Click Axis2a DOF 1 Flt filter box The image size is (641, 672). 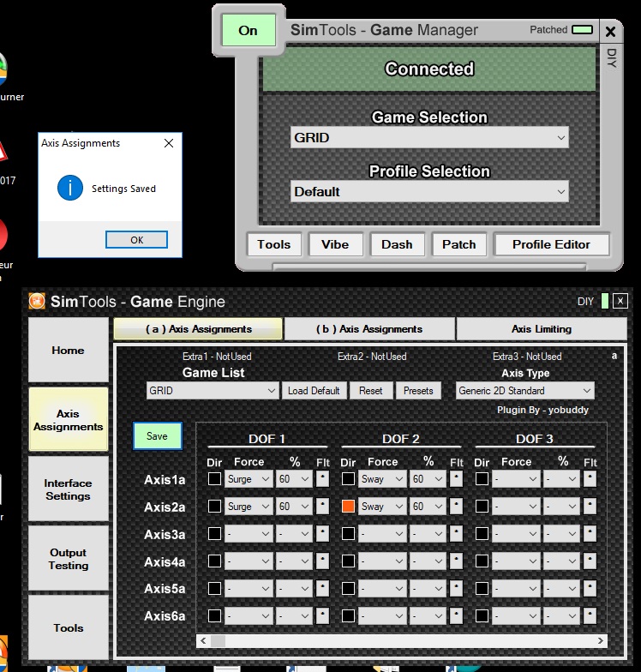[322, 506]
